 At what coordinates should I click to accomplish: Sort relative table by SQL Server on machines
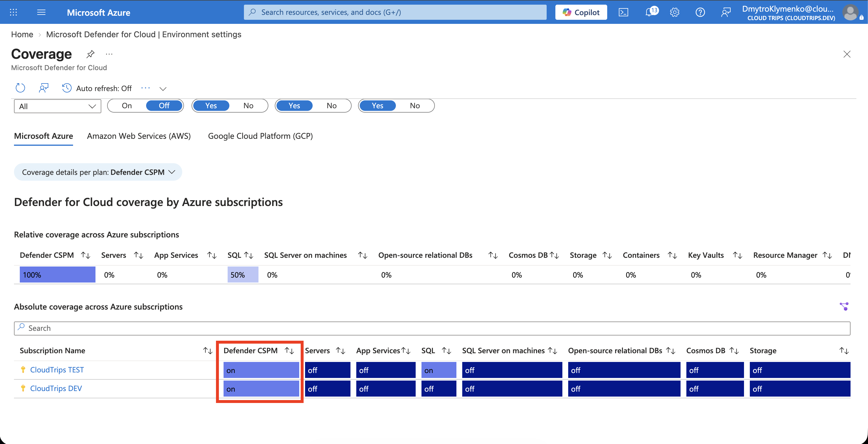363,255
